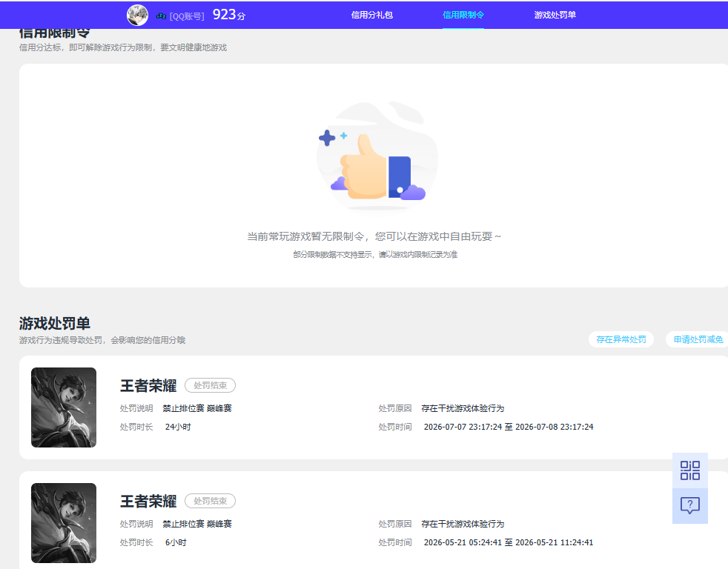Click 处罚结束 badge on the 6小时 penalty
728x569 pixels.
pos(211,501)
